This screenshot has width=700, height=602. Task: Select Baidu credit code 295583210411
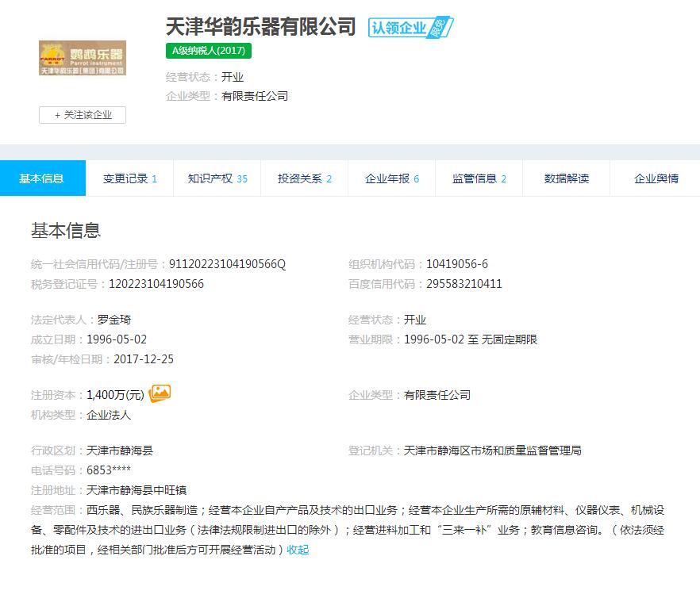point(464,284)
